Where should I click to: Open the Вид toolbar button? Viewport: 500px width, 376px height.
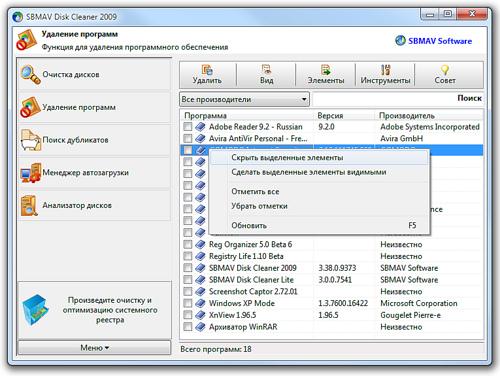tap(266, 75)
